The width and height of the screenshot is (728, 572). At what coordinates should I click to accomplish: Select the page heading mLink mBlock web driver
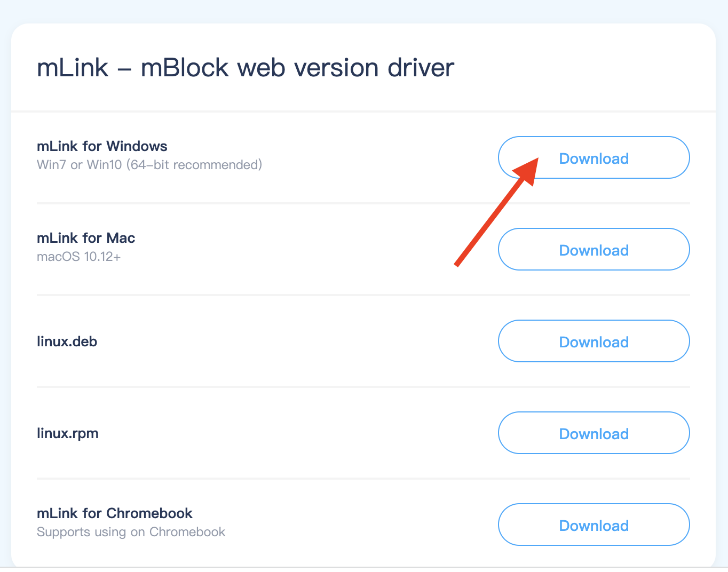click(246, 68)
